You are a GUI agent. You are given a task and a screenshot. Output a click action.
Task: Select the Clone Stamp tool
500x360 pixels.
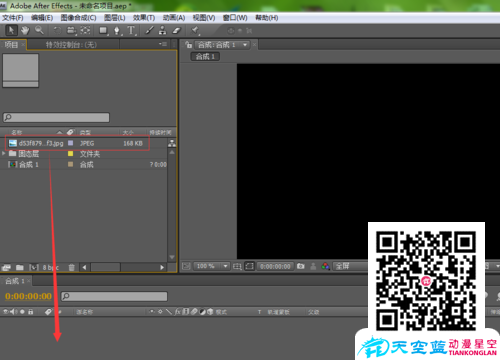[162, 31]
